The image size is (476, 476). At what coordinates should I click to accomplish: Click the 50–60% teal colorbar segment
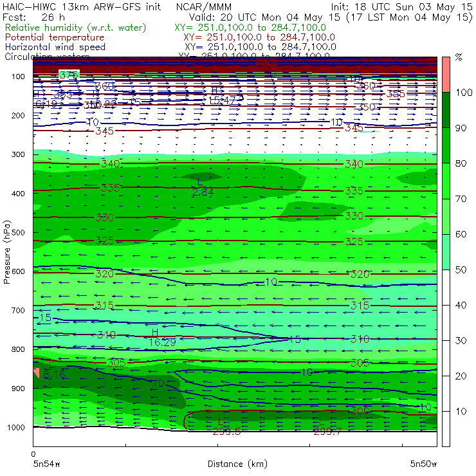point(446,252)
